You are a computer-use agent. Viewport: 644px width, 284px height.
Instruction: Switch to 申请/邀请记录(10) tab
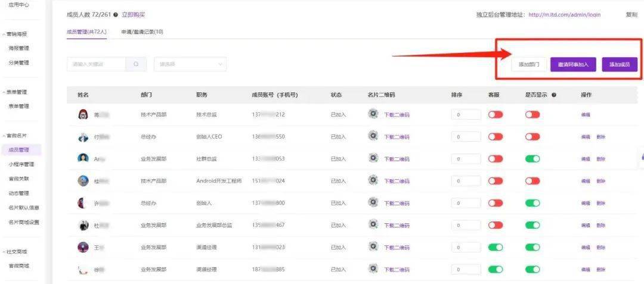click(x=142, y=32)
